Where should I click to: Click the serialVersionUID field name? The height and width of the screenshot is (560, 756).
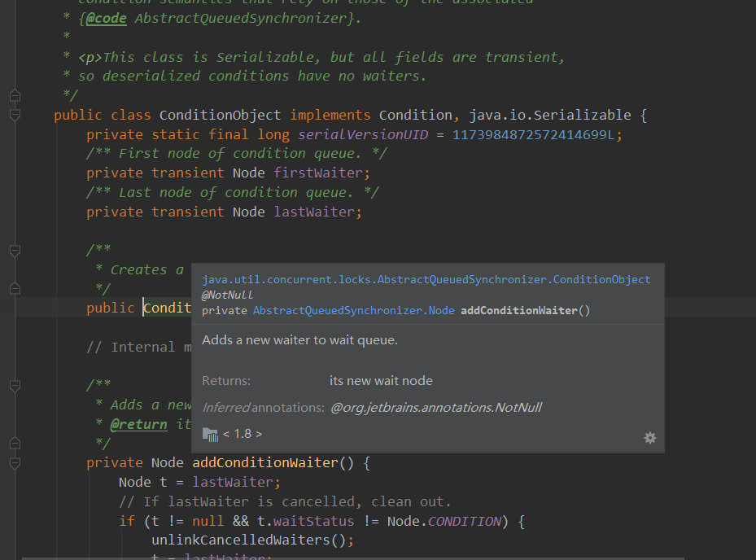click(363, 134)
